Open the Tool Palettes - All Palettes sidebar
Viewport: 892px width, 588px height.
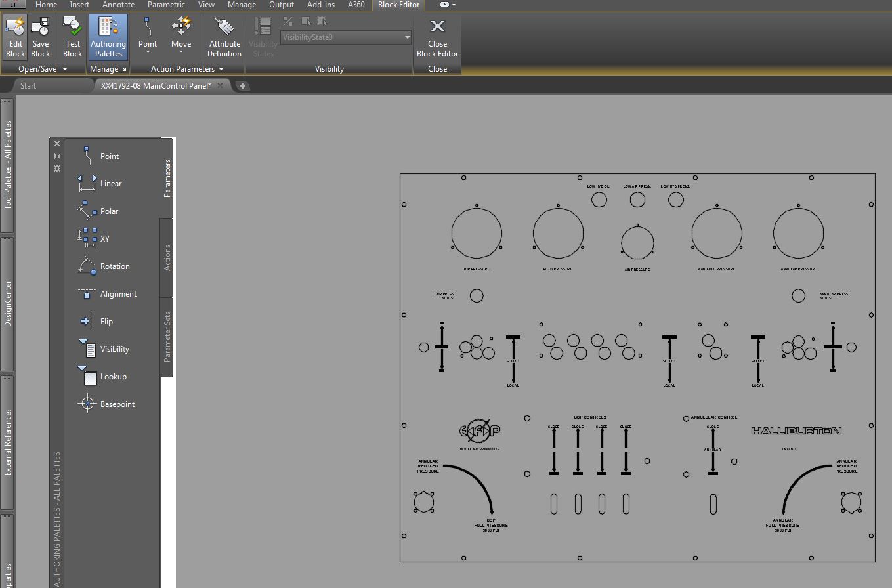(7, 165)
